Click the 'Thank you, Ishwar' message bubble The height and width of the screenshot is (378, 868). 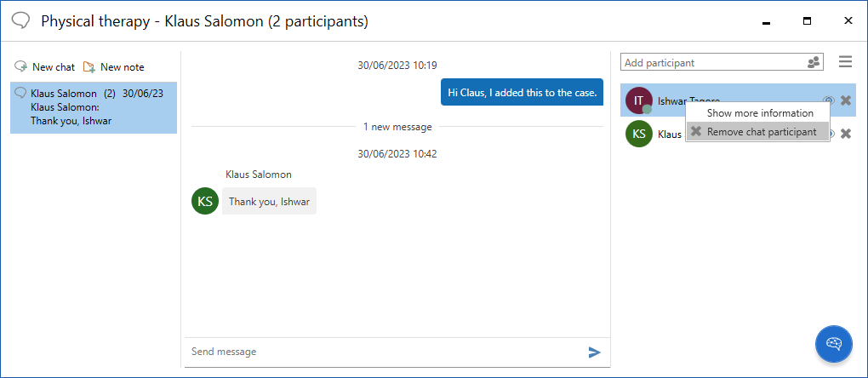pyautogui.click(x=269, y=202)
